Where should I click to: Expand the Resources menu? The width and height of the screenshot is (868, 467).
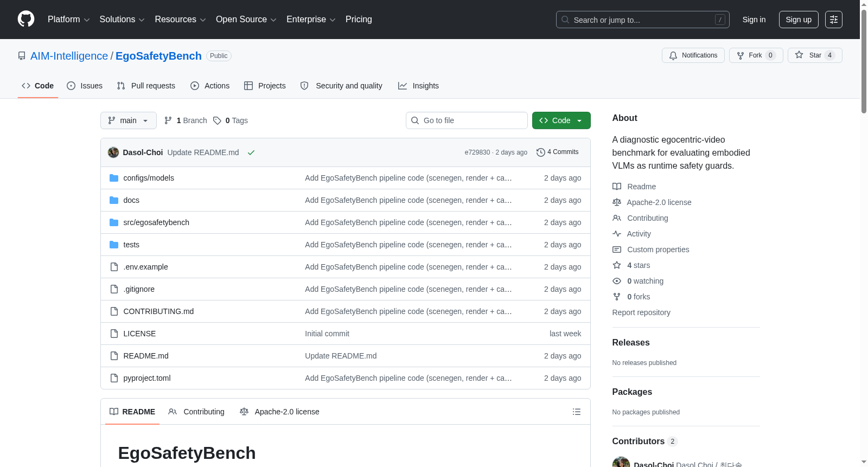click(x=180, y=20)
